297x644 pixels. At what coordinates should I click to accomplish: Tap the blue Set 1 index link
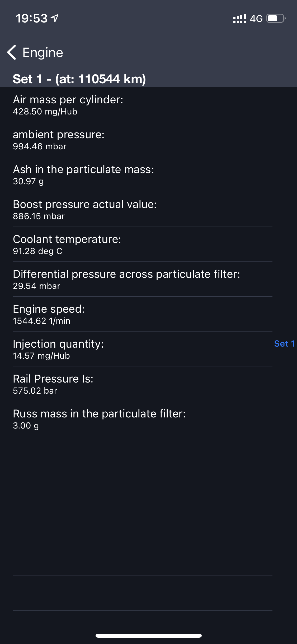click(x=284, y=343)
